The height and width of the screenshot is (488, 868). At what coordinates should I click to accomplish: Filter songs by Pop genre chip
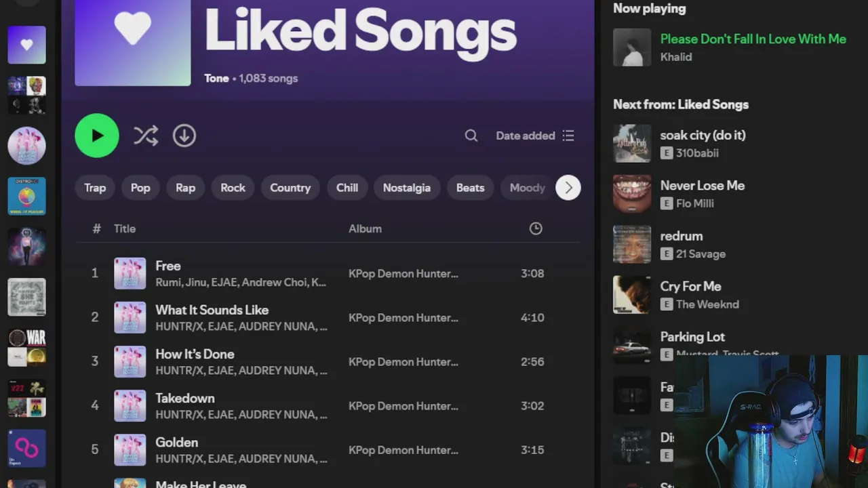(x=140, y=188)
